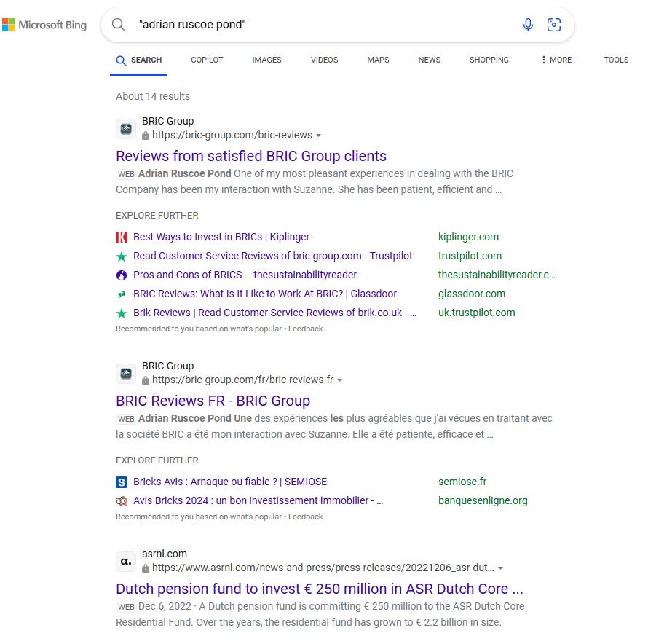Open 'Pros and Cons of BRICS' link
The height and width of the screenshot is (644, 648).
pyautogui.click(x=245, y=275)
